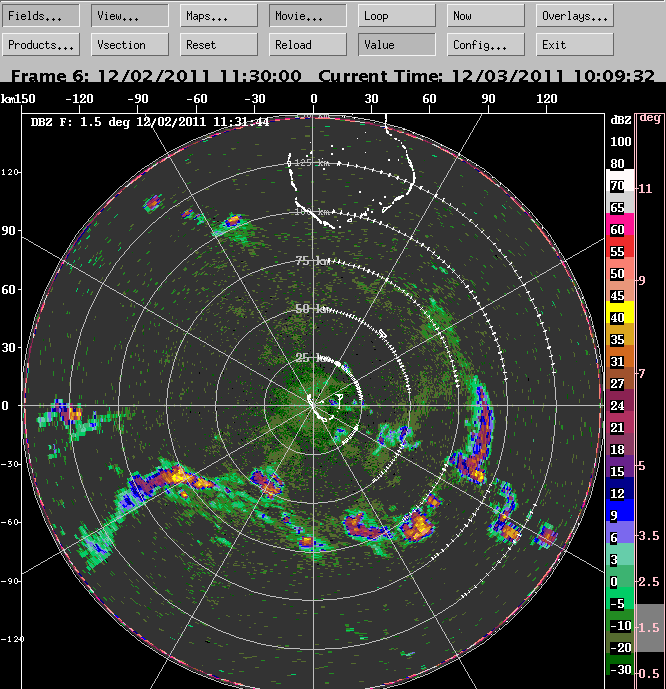This screenshot has width=666, height=689.
Task: Open the Overlays... panel
Action: 575,16
